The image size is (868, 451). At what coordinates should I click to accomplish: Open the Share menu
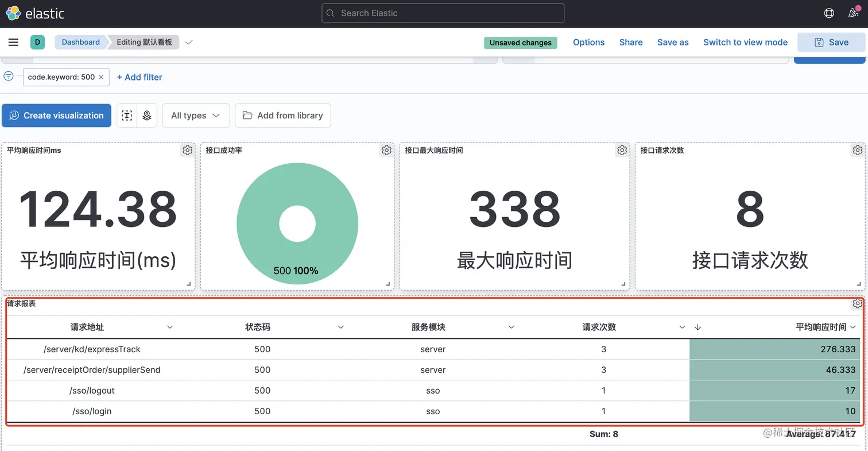[631, 42]
